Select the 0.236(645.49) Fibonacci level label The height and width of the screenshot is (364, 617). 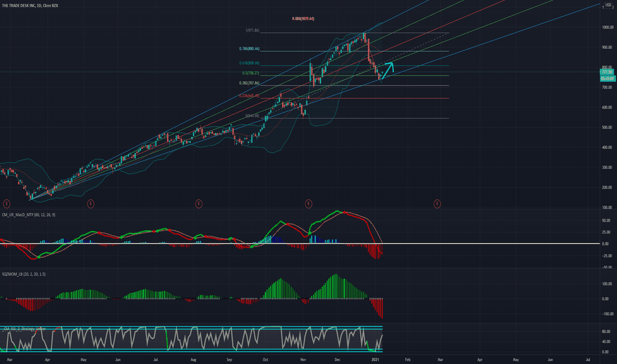point(250,95)
